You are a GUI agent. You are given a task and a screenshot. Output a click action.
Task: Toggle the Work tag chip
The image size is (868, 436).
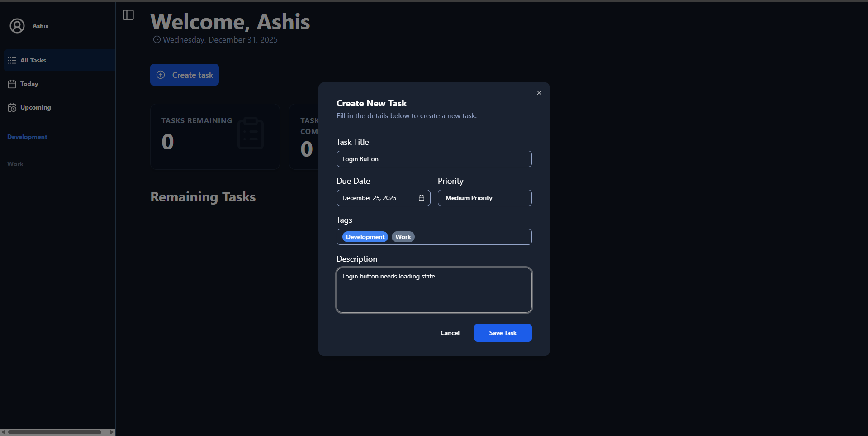point(403,237)
